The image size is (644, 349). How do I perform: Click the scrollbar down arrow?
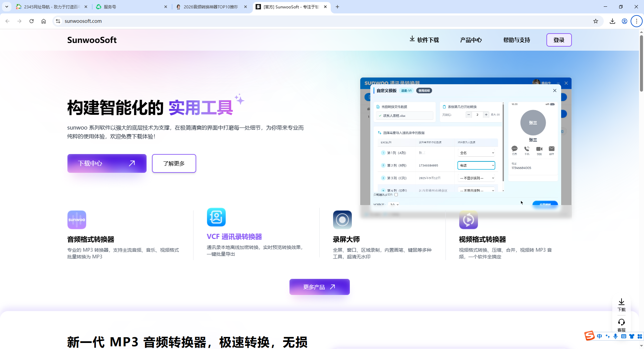point(641,346)
